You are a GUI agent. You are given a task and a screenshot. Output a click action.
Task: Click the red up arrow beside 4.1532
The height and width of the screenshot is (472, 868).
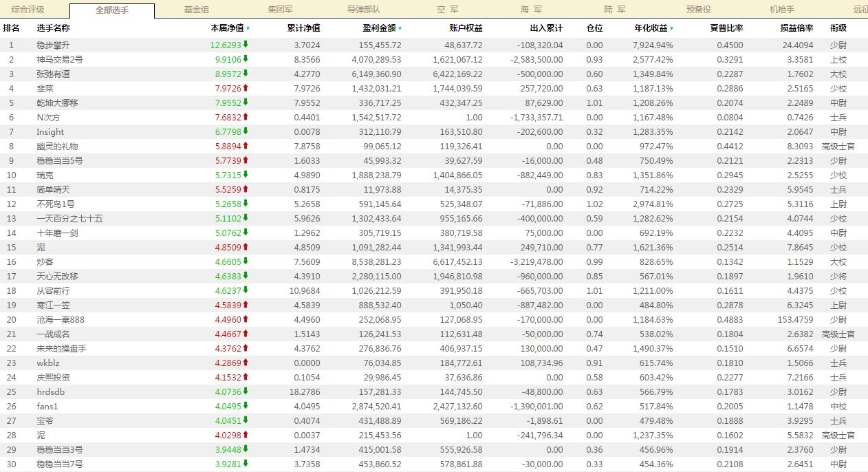(246, 377)
